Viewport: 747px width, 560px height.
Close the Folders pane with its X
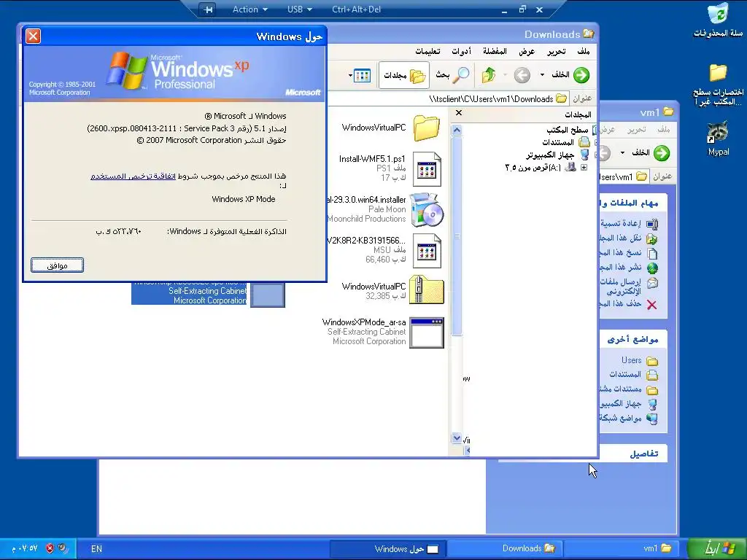pos(459,113)
